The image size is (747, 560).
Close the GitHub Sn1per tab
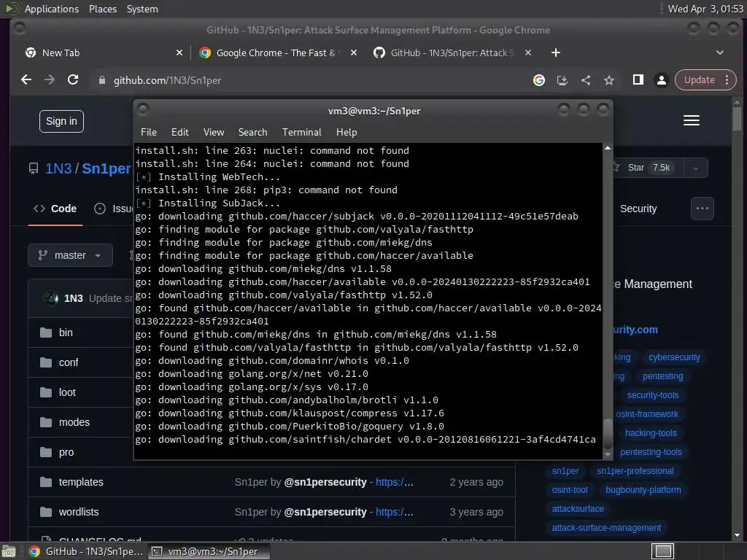click(x=528, y=52)
